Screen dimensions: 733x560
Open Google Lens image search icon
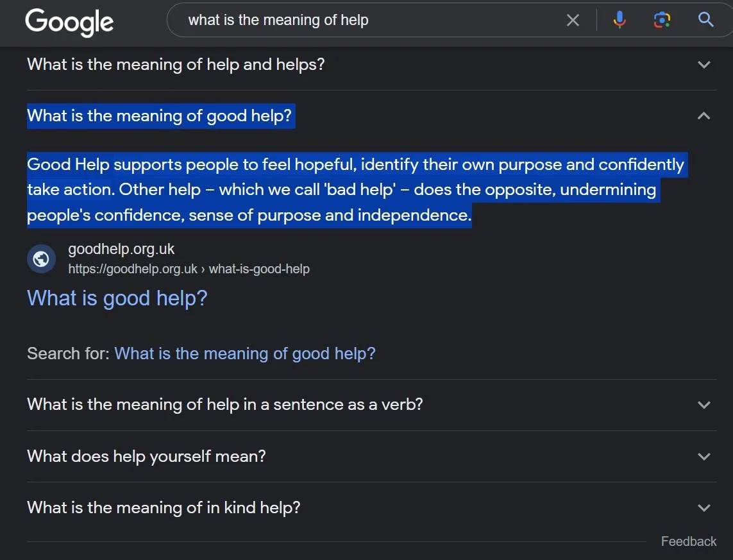tap(662, 20)
